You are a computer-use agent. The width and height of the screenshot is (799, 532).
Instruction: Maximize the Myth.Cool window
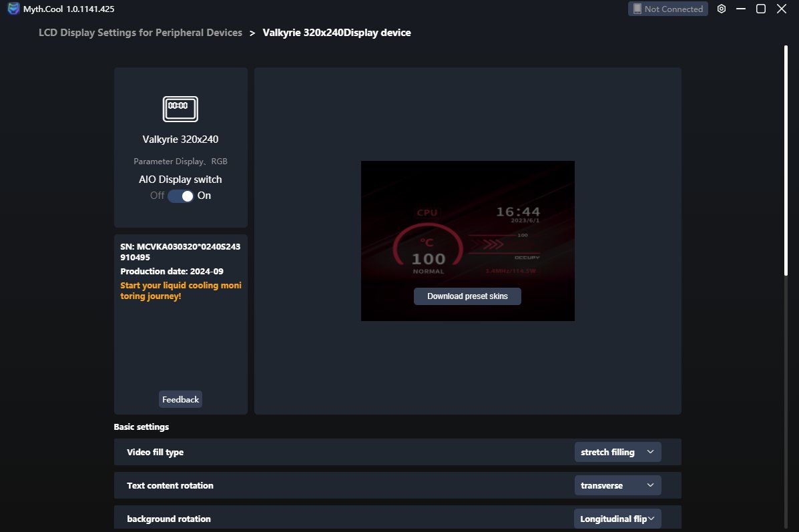pyautogui.click(x=761, y=9)
